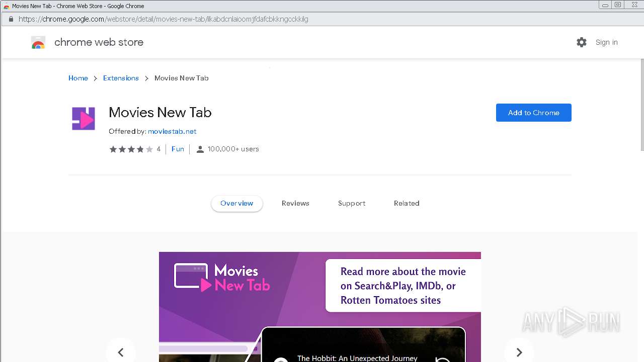Open the settings gear icon
The image size is (644, 362).
582,42
